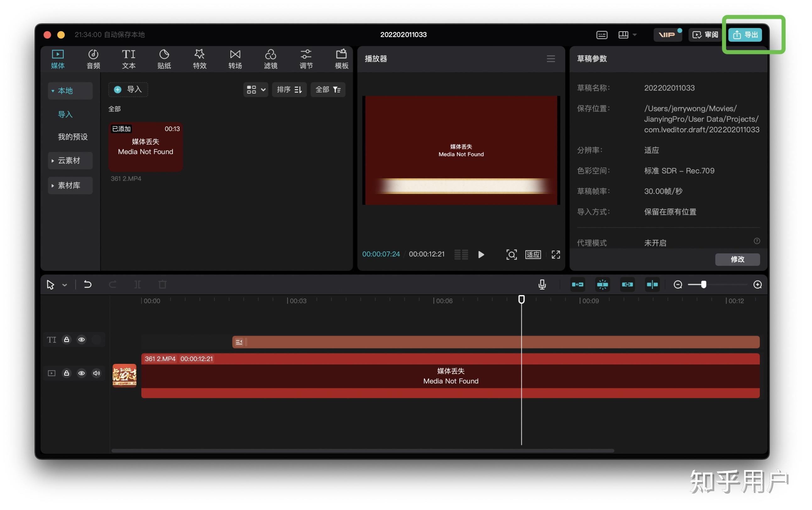Mute the video track audio
812x510 pixels.
[x=96, y=373]
